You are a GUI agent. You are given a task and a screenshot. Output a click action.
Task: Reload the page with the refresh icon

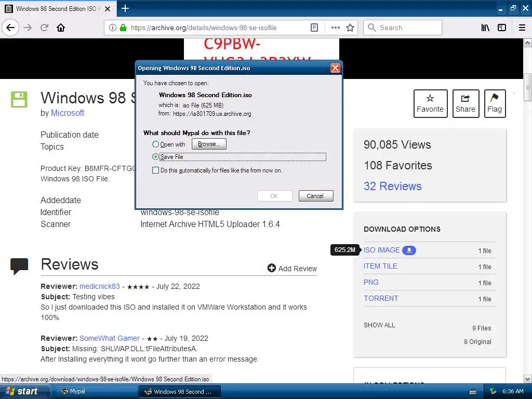coord(45,28)
